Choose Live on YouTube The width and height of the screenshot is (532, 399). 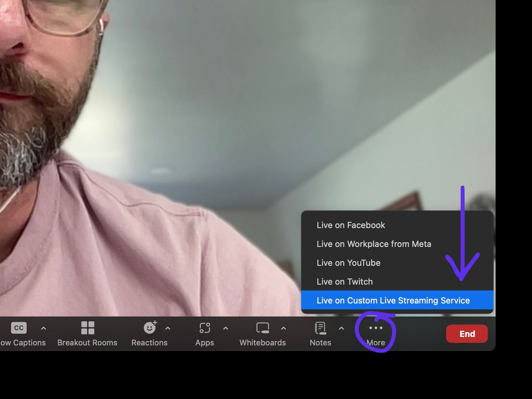[x=397, y=263]
